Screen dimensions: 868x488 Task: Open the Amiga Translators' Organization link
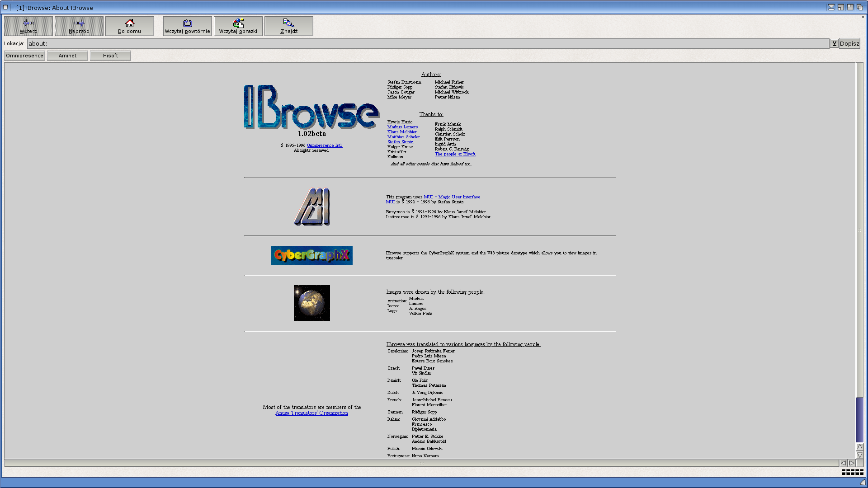311,413
